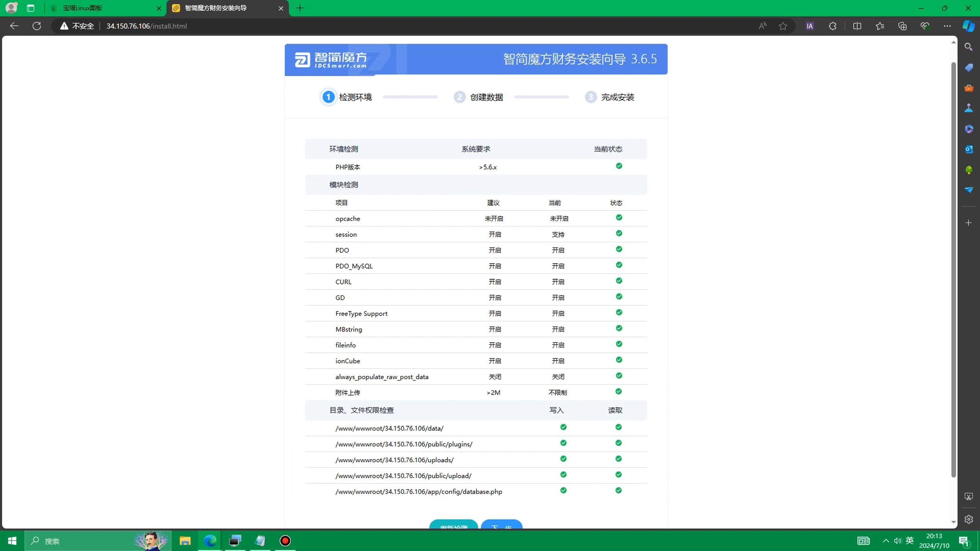Click the address bar URL

[x=147, y=26]
